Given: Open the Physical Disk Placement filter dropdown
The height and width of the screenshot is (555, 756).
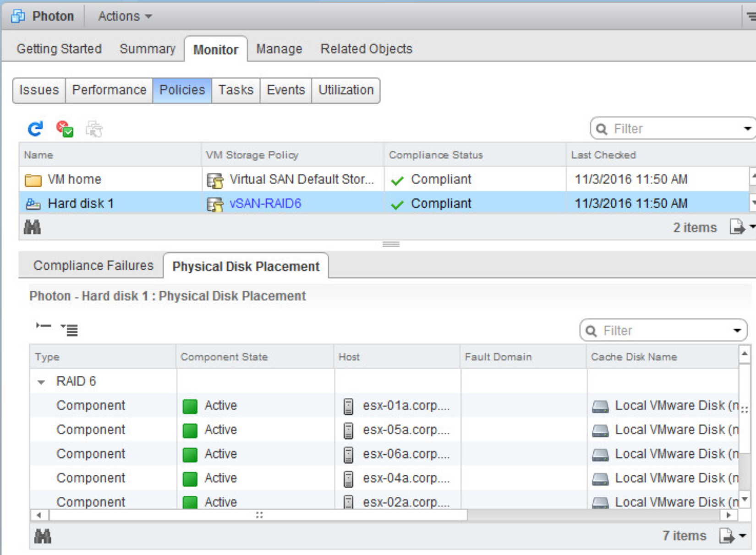Looking at the screenshot, I should [x=737, y=331].
